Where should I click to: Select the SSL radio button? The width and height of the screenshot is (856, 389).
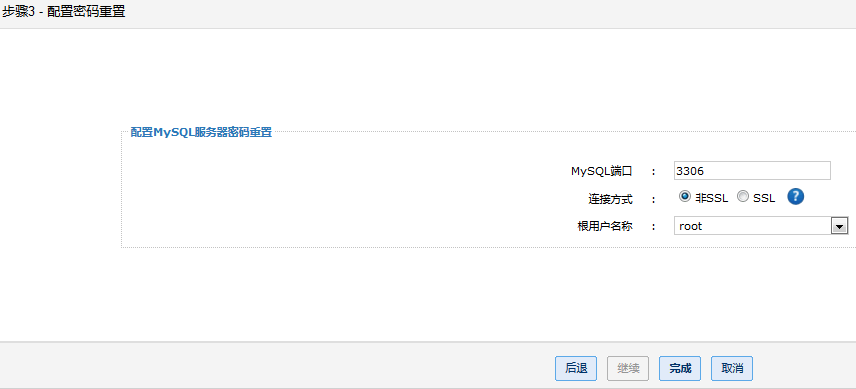743,196
